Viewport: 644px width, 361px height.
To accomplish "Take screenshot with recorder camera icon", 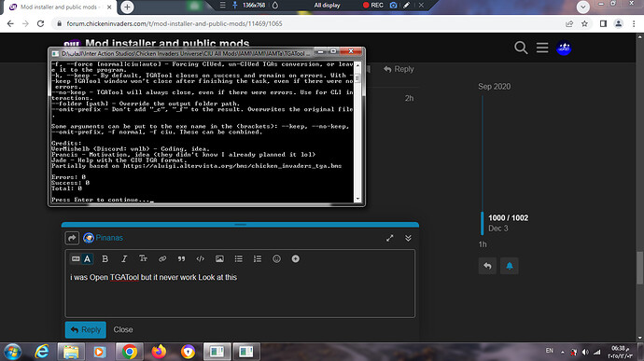I will tap(393, 6).
